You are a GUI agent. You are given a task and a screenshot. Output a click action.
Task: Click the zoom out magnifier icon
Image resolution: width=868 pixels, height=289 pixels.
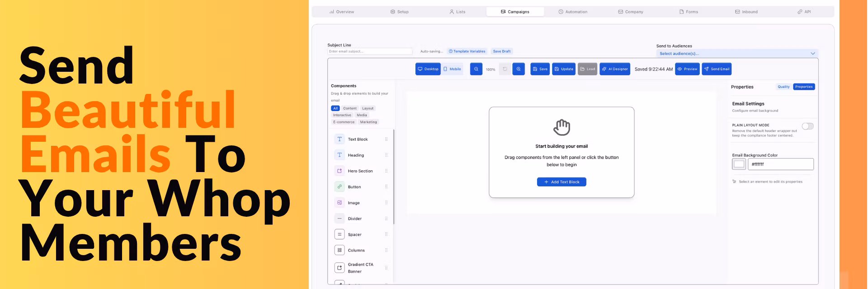[x=476, y=69]
